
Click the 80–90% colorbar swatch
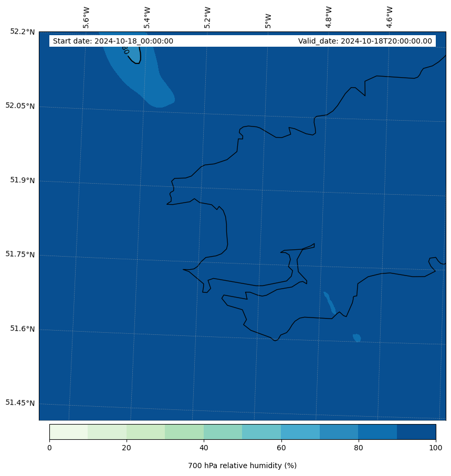[377, 432]
